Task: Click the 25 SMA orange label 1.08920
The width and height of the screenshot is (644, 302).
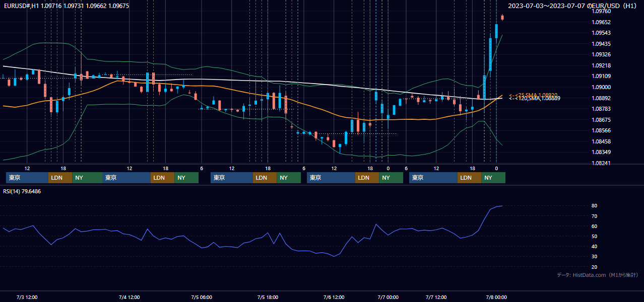Action: tap(533, 95)
